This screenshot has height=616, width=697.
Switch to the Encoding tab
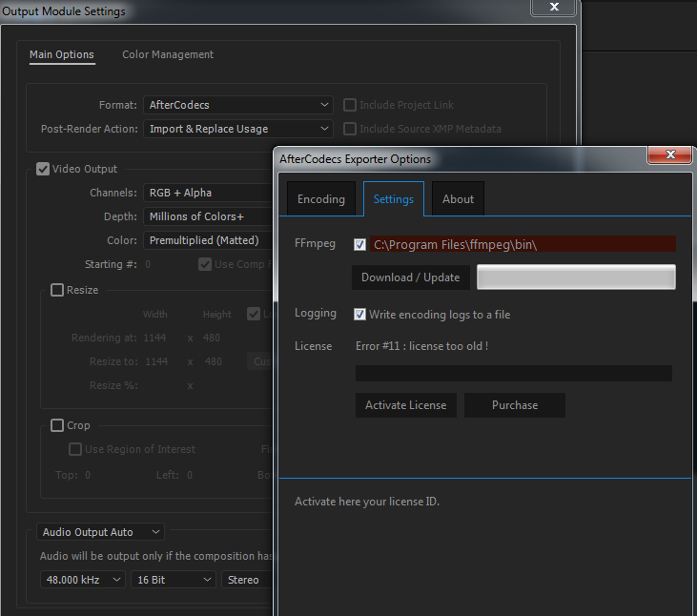[321, 199]
